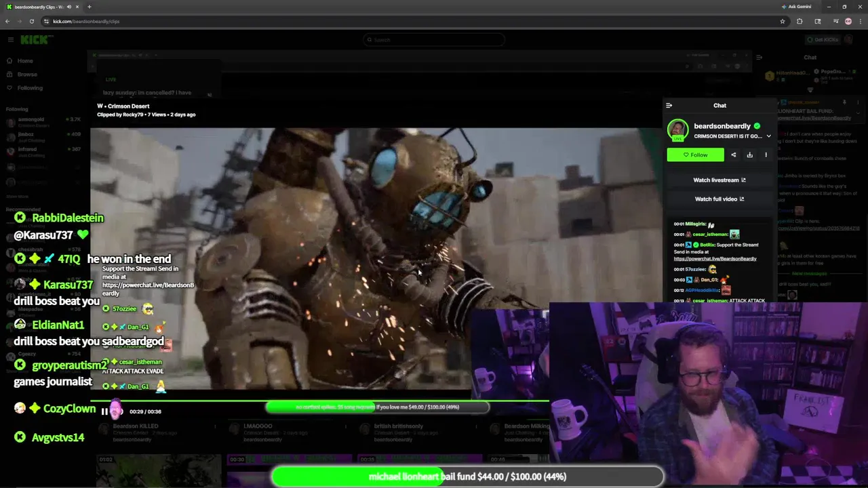Open the three-dot menu beside Follow
The width and height of the screenshot is (868, 488).
[x=766, y=155]
